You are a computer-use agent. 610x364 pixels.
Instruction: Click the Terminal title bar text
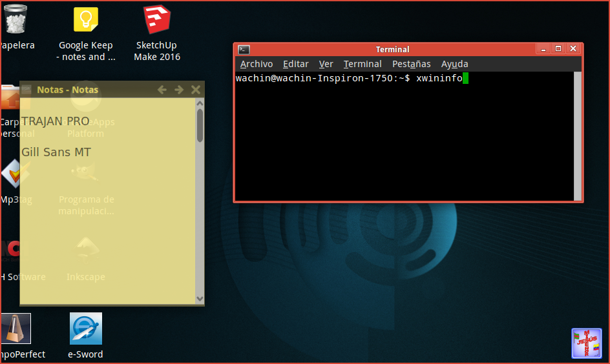(392, 49)
